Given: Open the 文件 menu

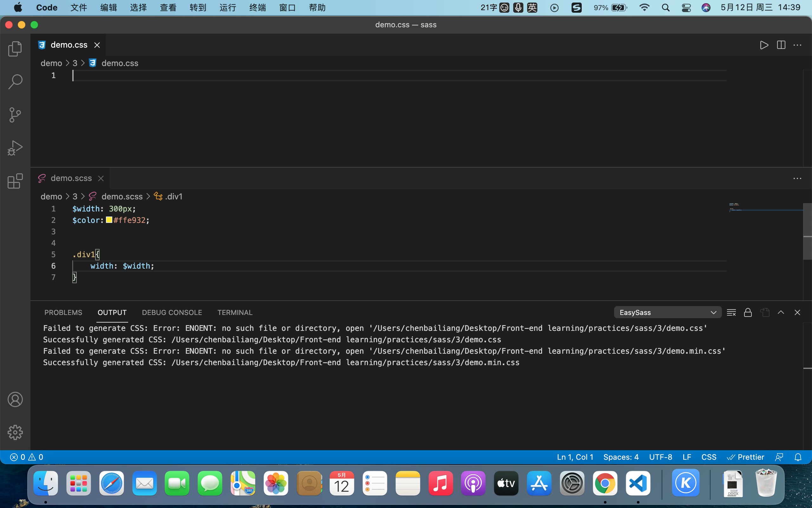Looking at the screenshot, I should (x=79, y=7).
